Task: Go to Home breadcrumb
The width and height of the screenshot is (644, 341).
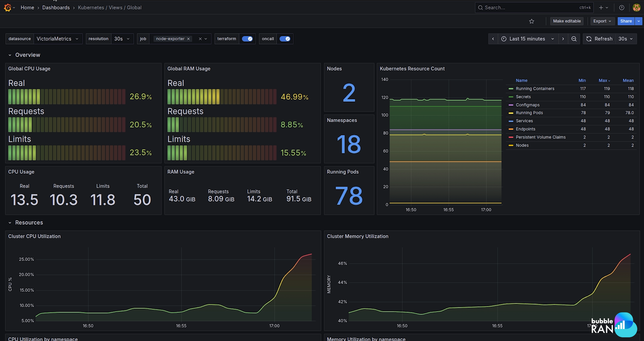Action: (27, 8)
